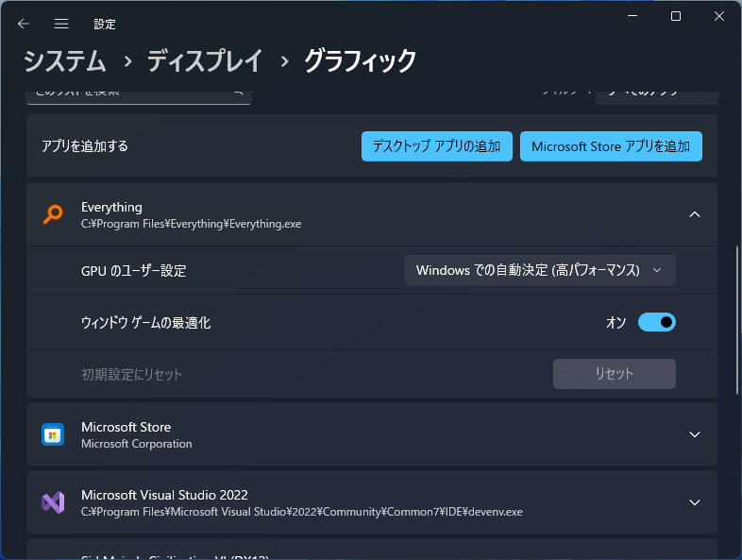The height and width of the screenshot is (560, 742).
Task: Open the GPU のユーザー設定 dropdown
Action: point(540,270)
